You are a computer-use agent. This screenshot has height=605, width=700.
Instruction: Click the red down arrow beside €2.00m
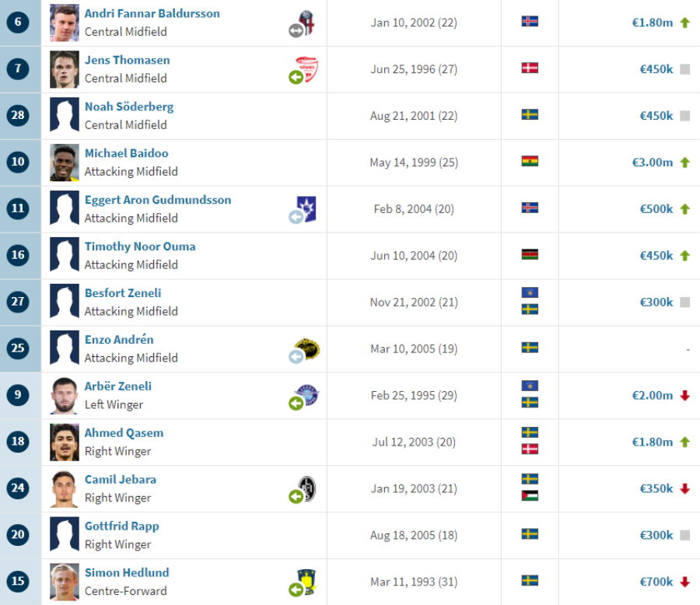tap(684, 396)
